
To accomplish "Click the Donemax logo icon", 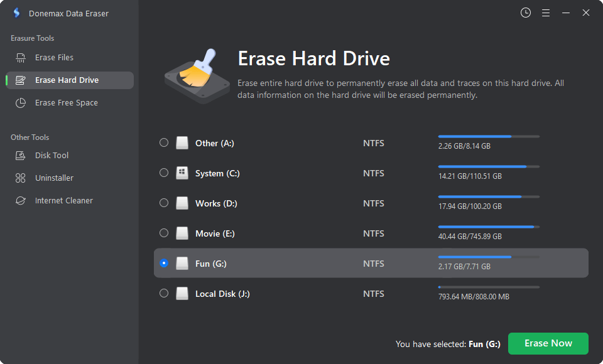I will pos(16,13).
